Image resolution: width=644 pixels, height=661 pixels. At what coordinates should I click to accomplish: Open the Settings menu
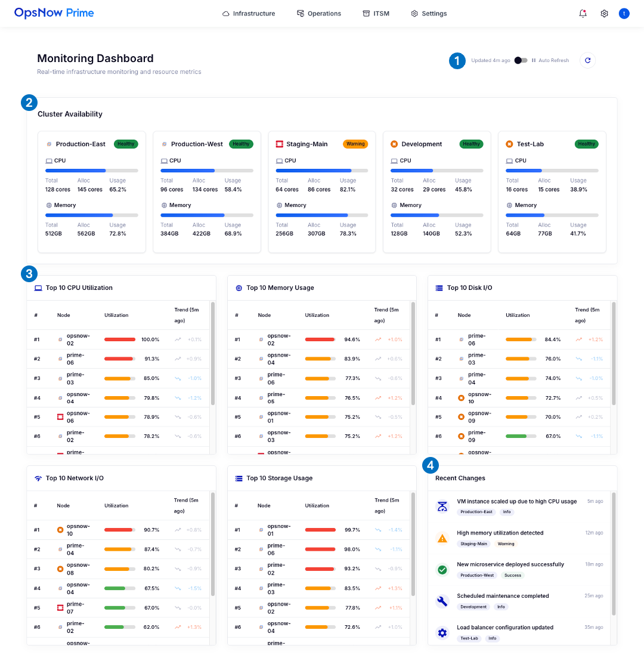tap(429, 14)
